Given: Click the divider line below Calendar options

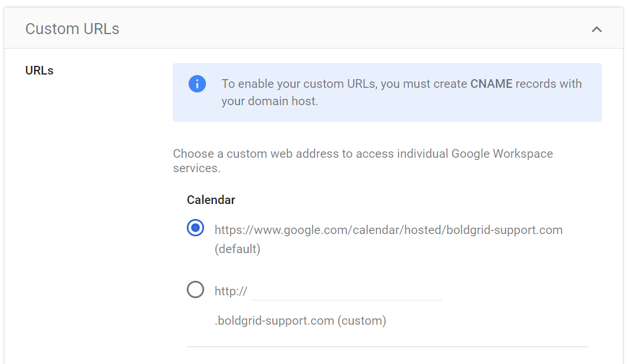Looking at the screenshot, I should (387, 347).
